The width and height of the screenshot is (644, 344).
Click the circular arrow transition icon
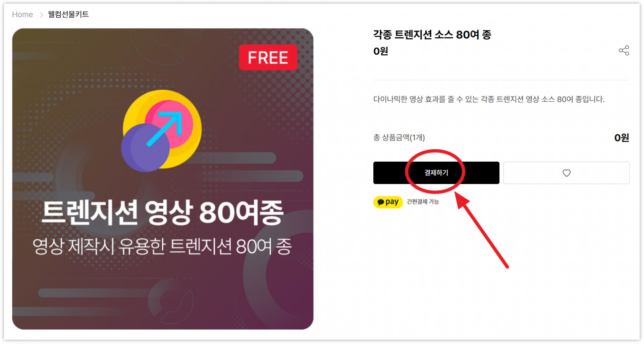coord(161,131)
